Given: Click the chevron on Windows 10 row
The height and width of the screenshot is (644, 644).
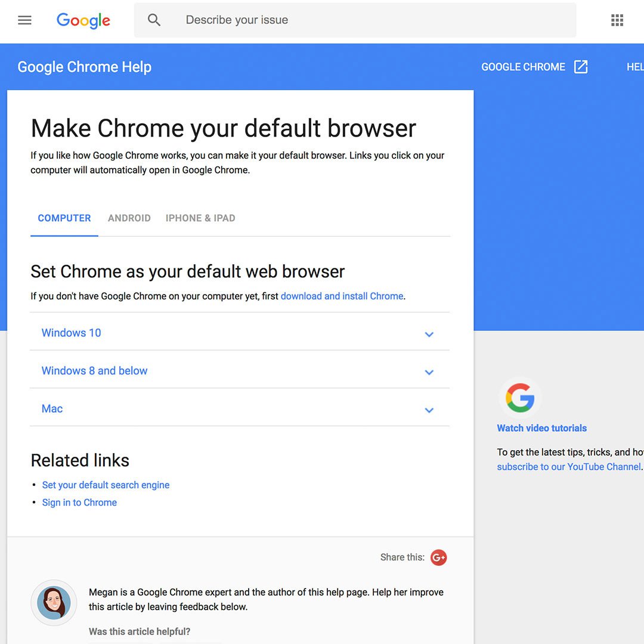Looking at the screenshot, I should click(x=429, y=335).
